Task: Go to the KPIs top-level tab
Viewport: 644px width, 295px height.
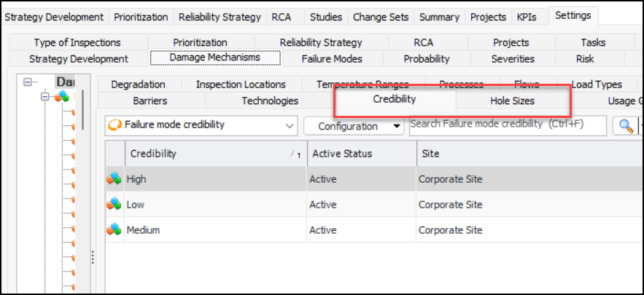Action: 526,17
